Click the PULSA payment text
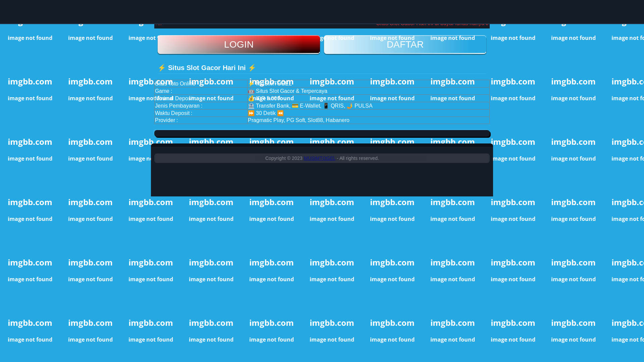The height and width of the screenshot is (362, 644). click(x=363, y=106)
